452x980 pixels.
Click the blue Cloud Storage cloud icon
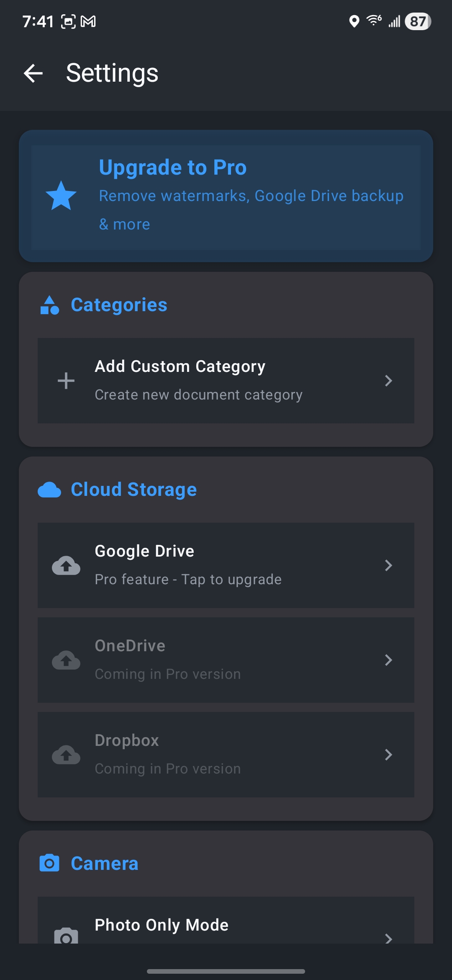(x=49, y=490)
